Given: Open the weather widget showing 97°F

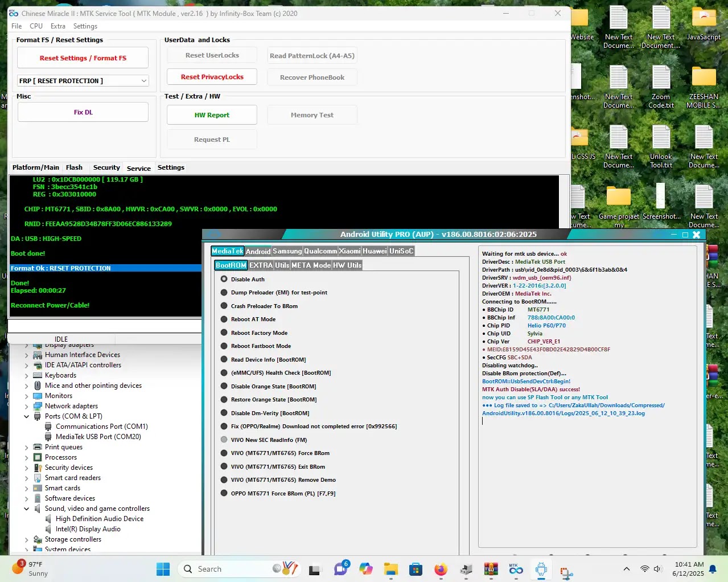Looking at the screenshot, I should coord(30,568).
